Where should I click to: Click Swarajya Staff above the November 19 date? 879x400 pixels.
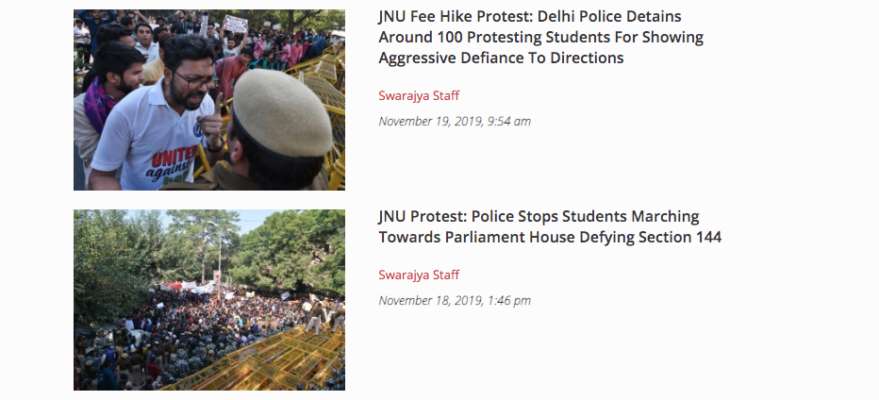click(x=419, y=96)
